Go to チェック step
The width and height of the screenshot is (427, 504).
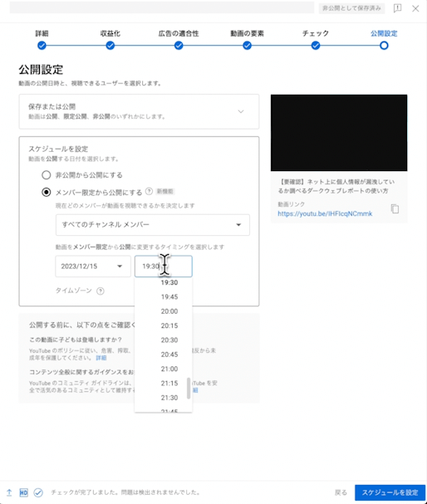tap(316, 40)
